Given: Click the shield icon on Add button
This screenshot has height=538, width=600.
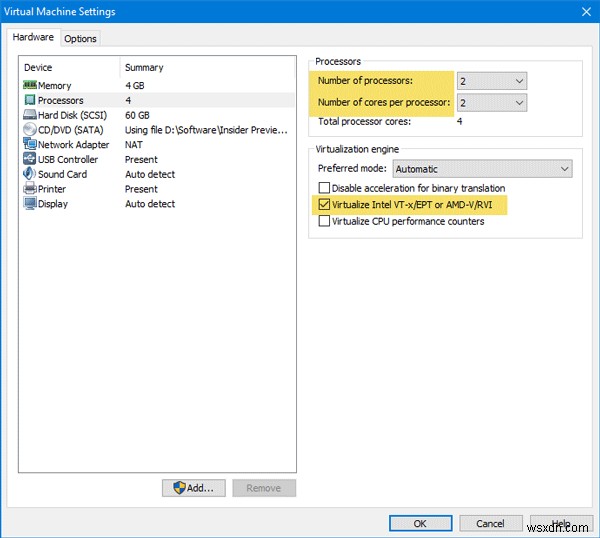Looking at the screenshot, I should point(179,488).
